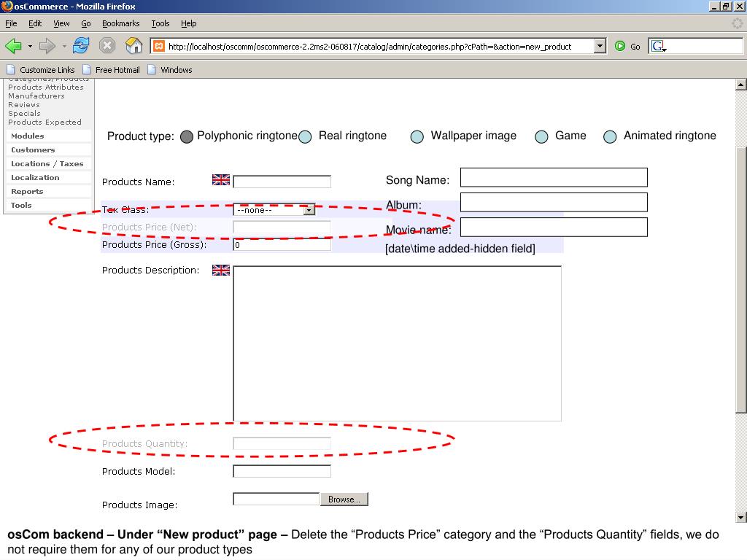Click the Windows bookmark page icon
This screenshot has width=747, height=560.
(152, 69)
